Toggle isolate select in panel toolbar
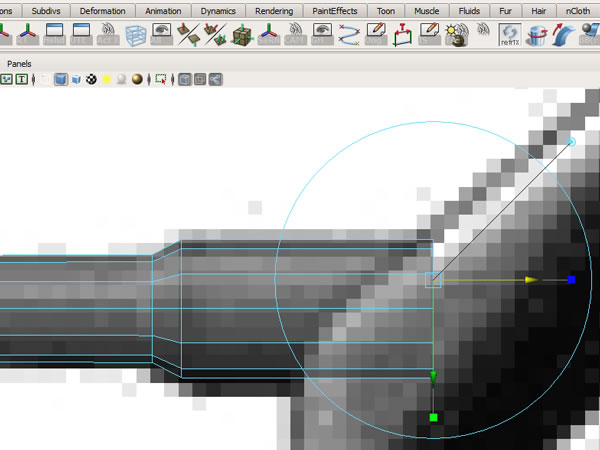Viewport: 600px width, 450px height. (x=159, y=80)
